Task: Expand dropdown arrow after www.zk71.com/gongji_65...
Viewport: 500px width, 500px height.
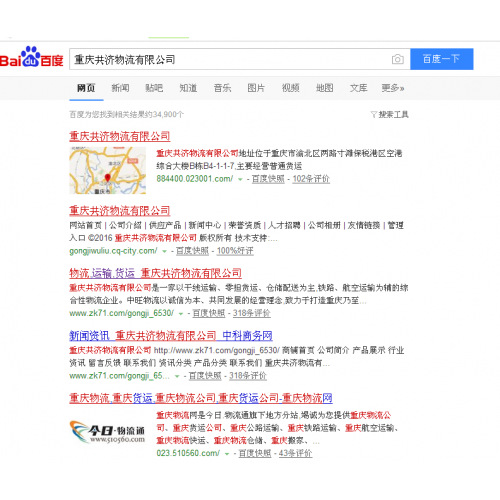Action: (x=177, y=376)
